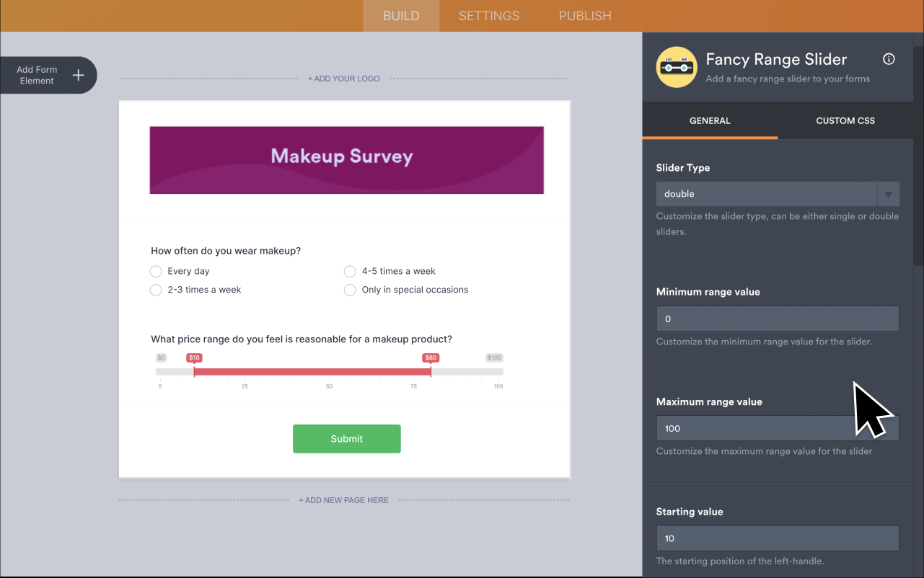924x578 pixels.
Task: Select the BUILD tab
Action: (x=401, y=15)
